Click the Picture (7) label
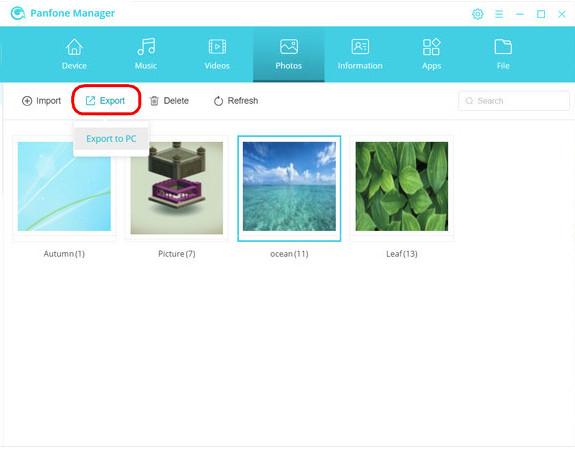Image resolution: width=575 pixels, height=449 pixels. click(x=177, y=254)
